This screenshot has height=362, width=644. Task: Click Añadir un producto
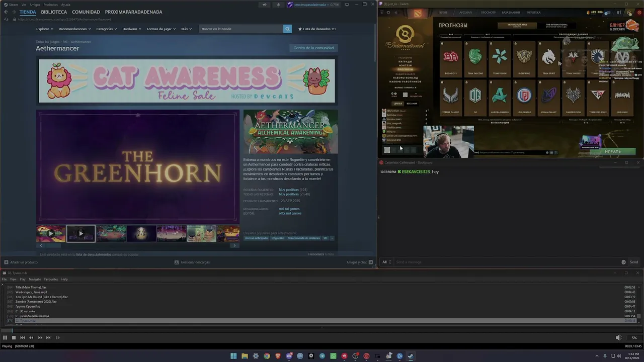click(x=21, y=262)
